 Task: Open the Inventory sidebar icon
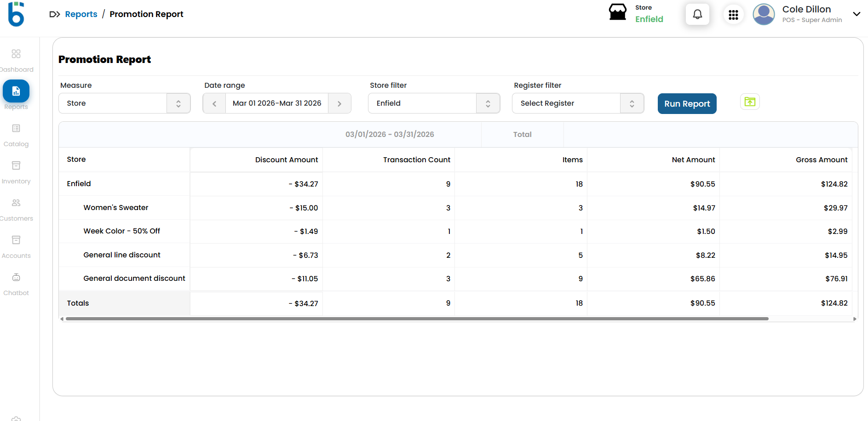16,165
